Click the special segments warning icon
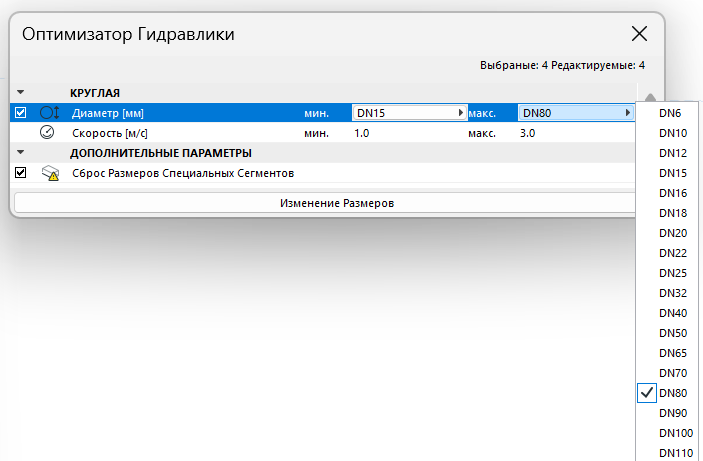 (50, 173)
